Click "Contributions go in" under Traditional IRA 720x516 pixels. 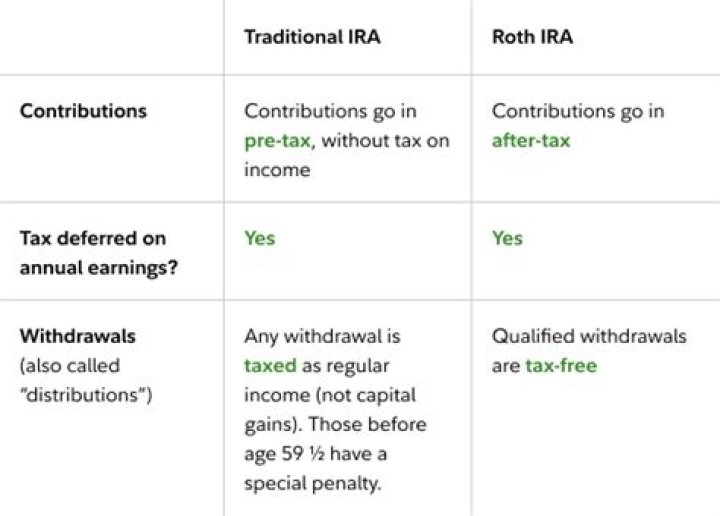[x=330, y=111]
